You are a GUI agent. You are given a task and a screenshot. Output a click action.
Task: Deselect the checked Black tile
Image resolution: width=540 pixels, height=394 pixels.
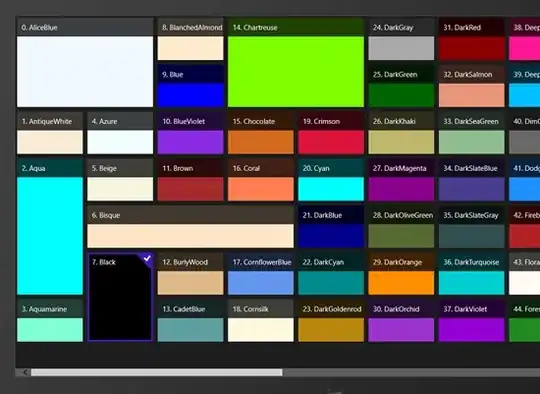tap(120, 298)
